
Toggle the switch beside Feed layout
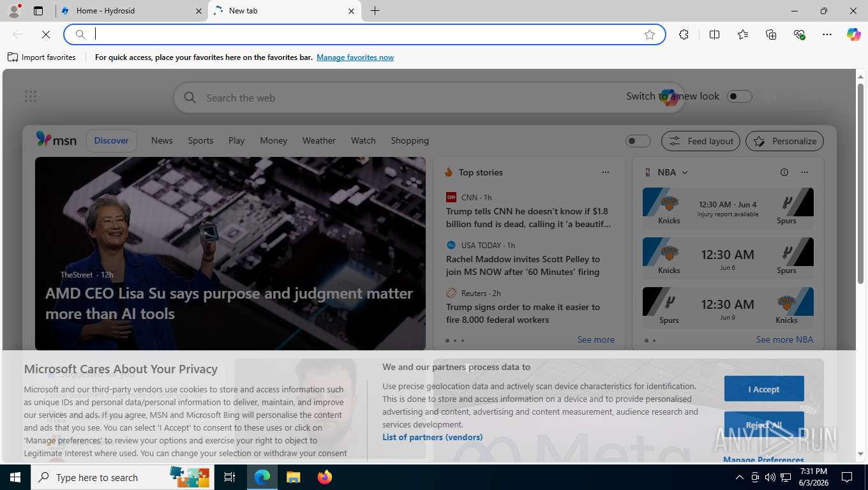pos(638,141)
